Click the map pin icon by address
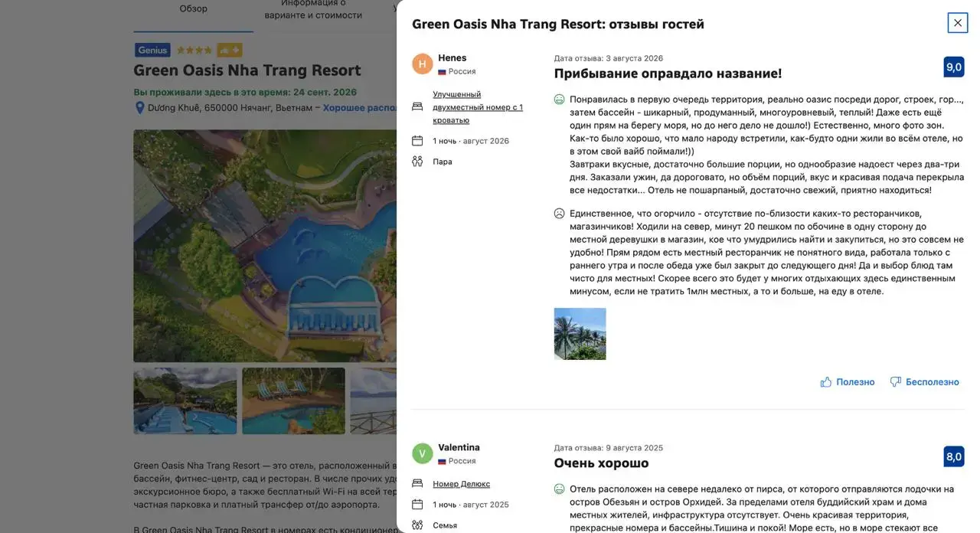Screen dimensions: 980x533 139,108
